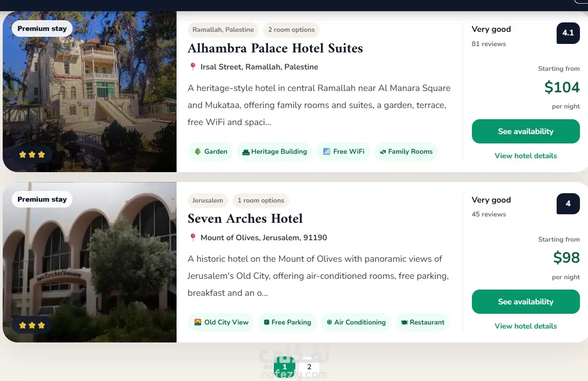View hotel details for Alhambra Palace
This screenshot has width=588, height=381.
526,156
